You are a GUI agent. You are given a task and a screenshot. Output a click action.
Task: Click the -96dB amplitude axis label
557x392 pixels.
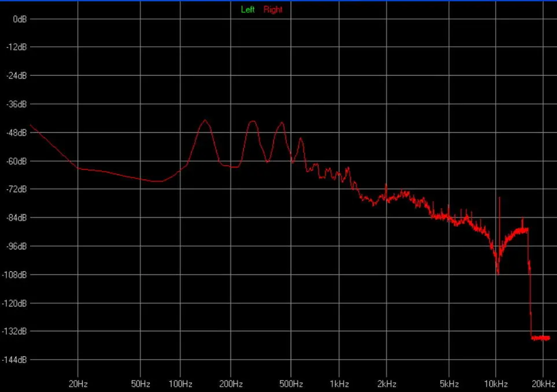[17, 246]
